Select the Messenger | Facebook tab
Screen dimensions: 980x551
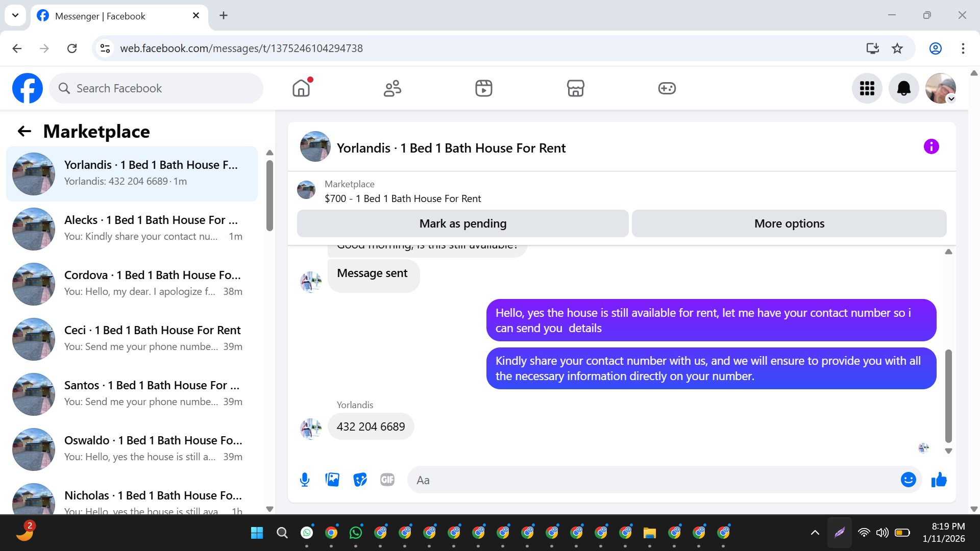tap(119, 16)
